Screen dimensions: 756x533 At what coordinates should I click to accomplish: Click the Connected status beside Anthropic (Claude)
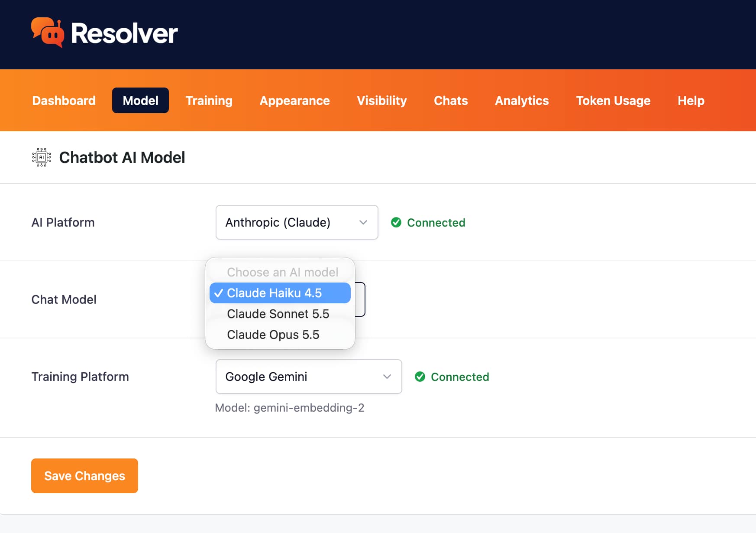436,222
